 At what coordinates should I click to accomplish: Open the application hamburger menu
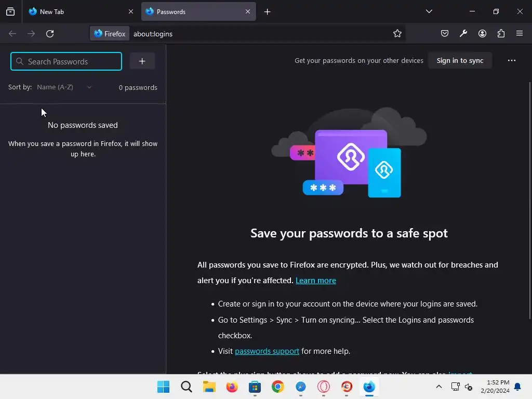pos(520,33)
